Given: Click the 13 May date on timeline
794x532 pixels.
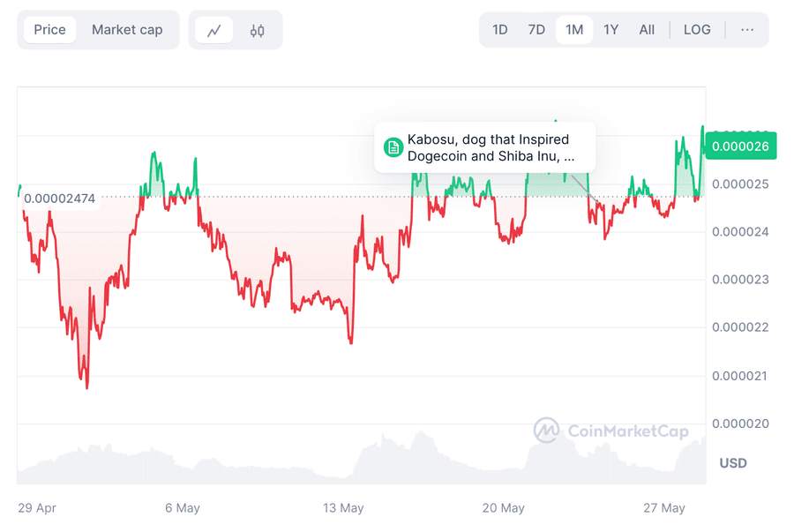Looking at the screenshot, I should pyautogui.click(x=343, y=508).
